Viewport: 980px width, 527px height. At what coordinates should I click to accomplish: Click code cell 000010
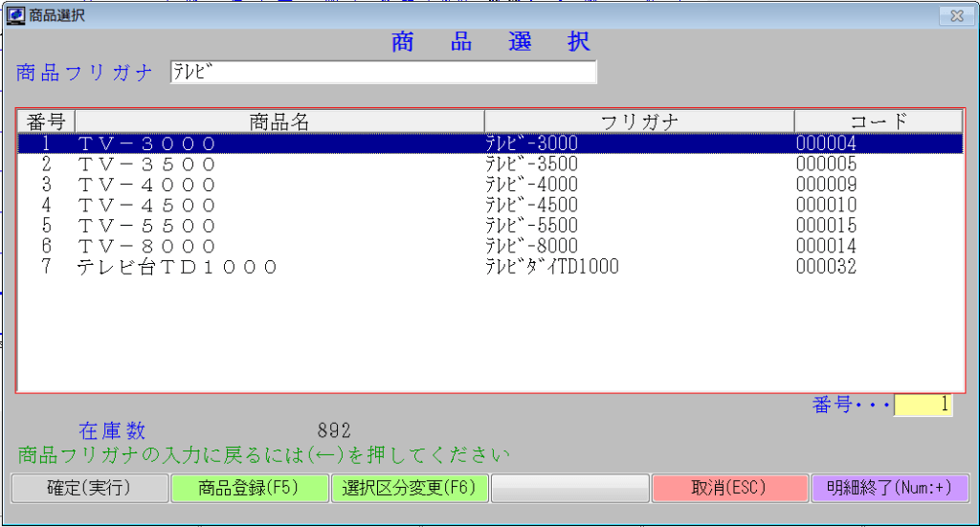826,206
